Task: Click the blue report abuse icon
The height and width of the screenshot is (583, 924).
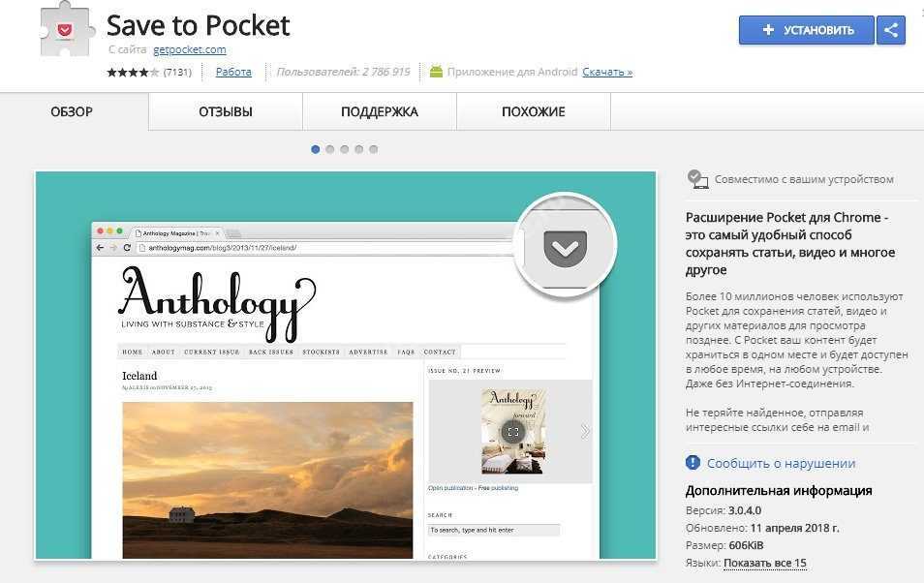Action: [693, 463]
